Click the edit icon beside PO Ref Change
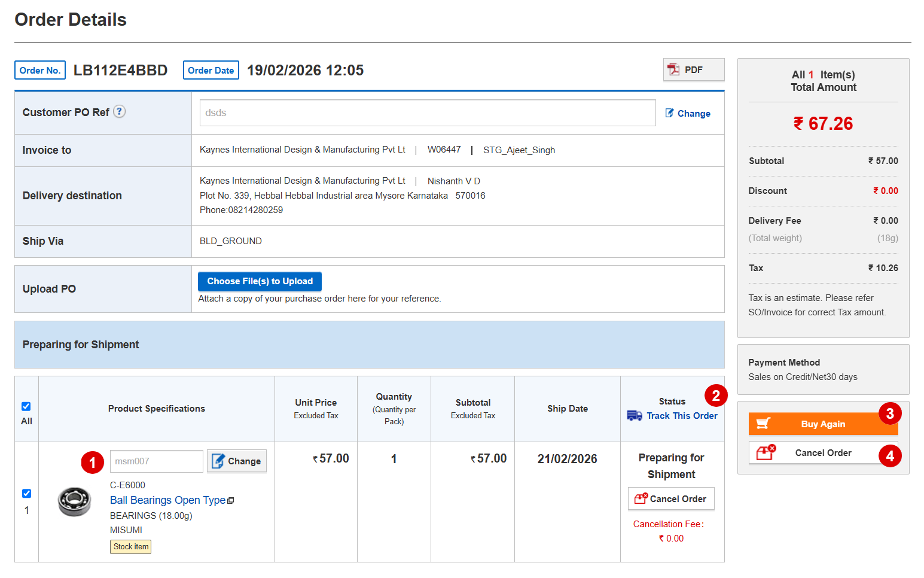924x578 pixels. point(669,113)
